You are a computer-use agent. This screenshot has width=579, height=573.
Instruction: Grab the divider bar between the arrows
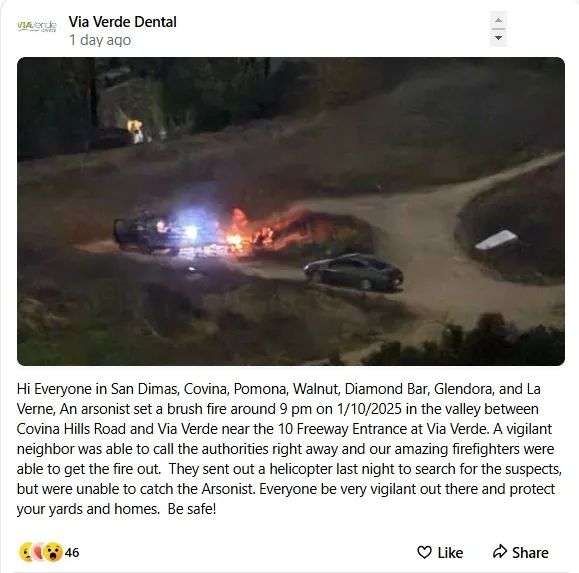point(498,29)
